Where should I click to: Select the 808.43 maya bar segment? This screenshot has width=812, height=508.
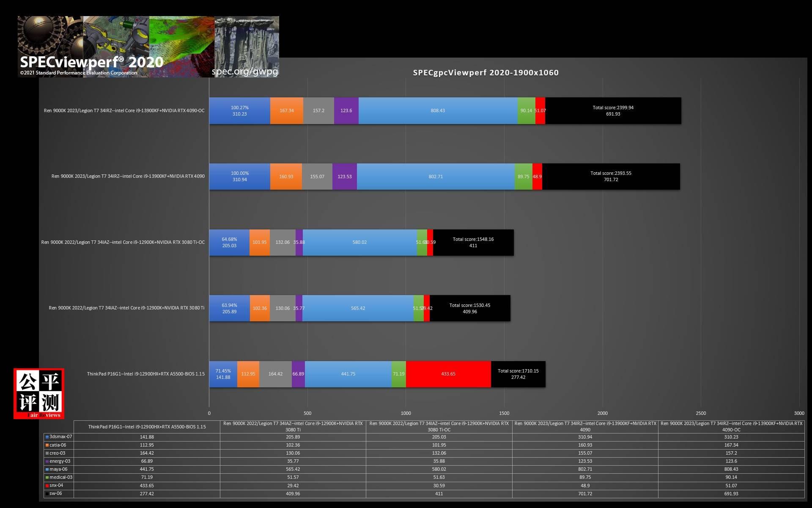click(x=438, y=110)
